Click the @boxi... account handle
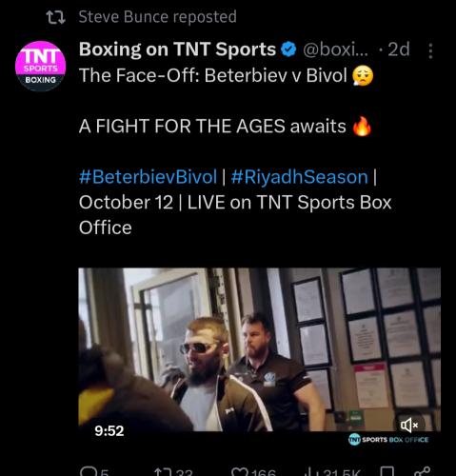456x476 pixels. [336, 50]
